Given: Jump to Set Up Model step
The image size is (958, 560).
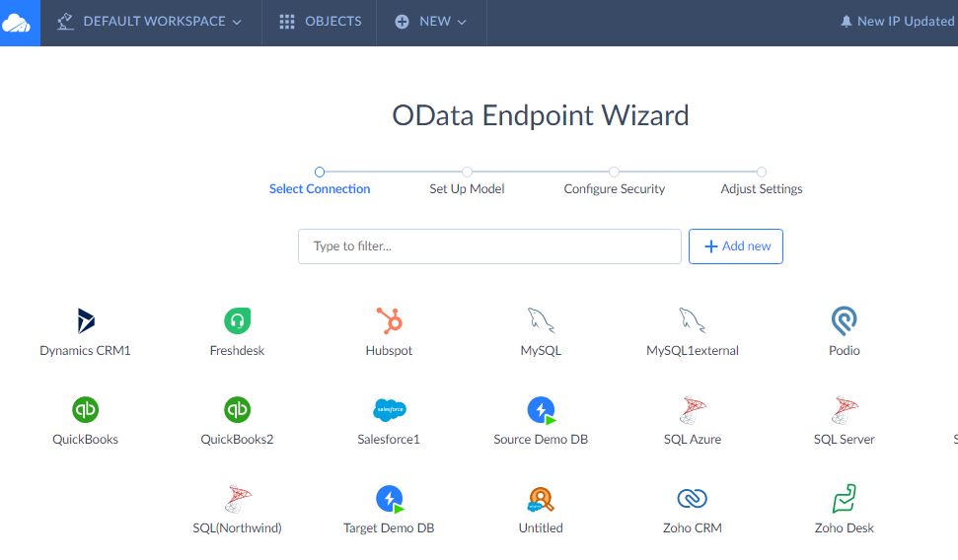Looking at the screenshot, I should tap(467, 188).
